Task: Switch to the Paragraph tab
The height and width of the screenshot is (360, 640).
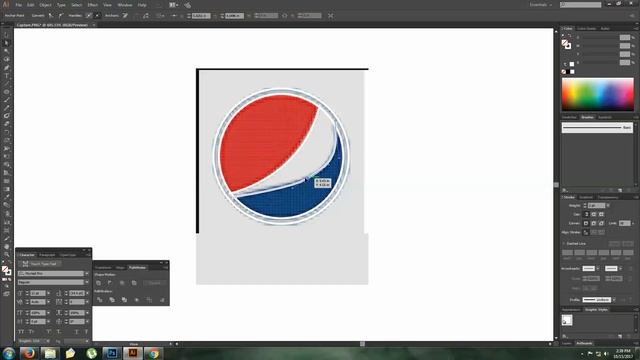Action: [47, 255]
